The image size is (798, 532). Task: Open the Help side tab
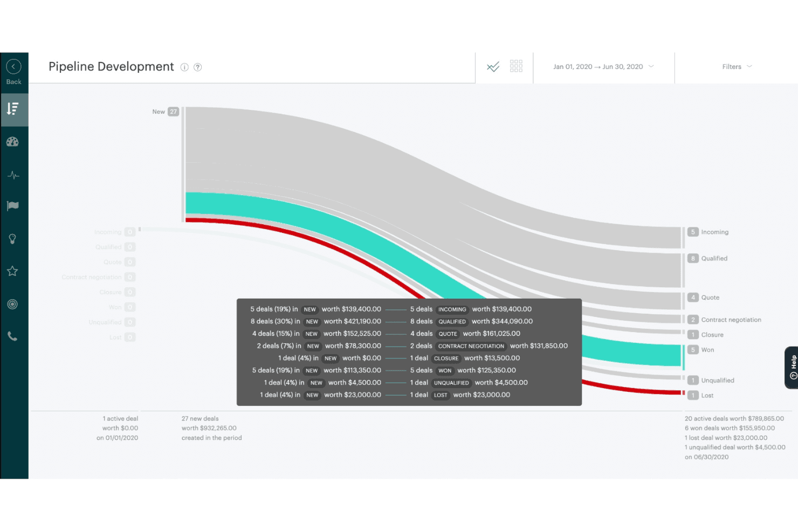tap(792, 368)
